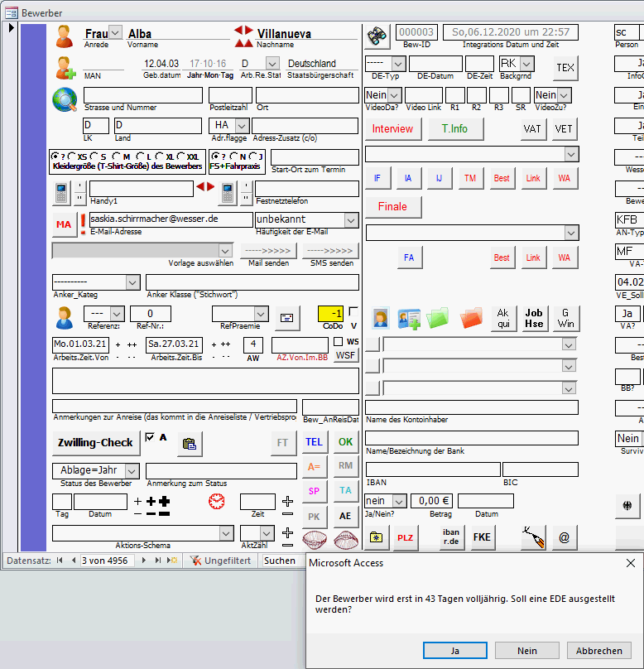Viewport: 644px width, 669px height.
Task: Toggle the checkbox labeled A
Action: tap(149, 437)
